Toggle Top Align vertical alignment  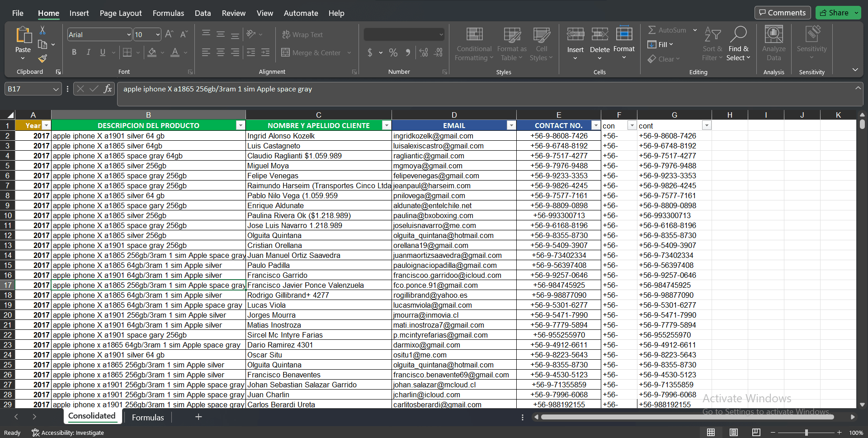[x=206, y=34]
